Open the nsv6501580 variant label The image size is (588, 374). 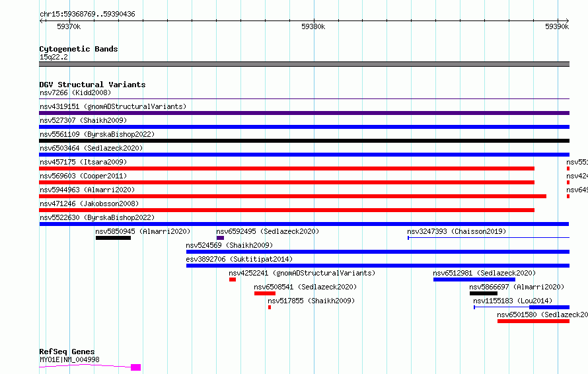542,315
